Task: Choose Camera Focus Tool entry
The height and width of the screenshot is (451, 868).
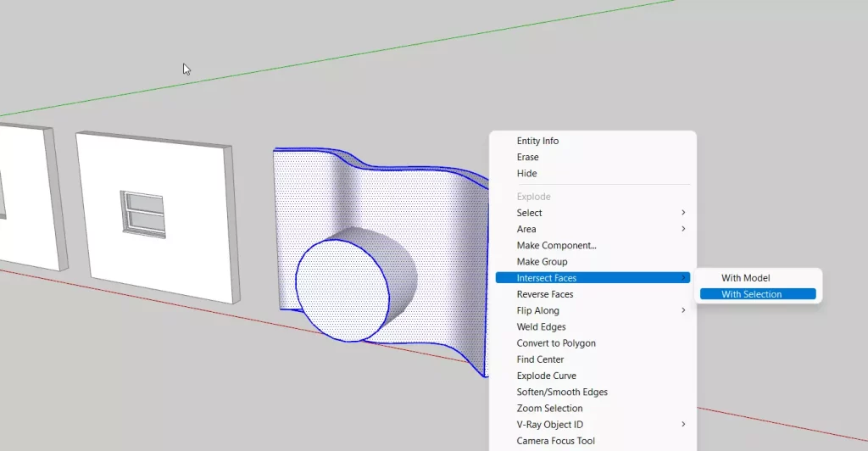Action: [593, 441]
